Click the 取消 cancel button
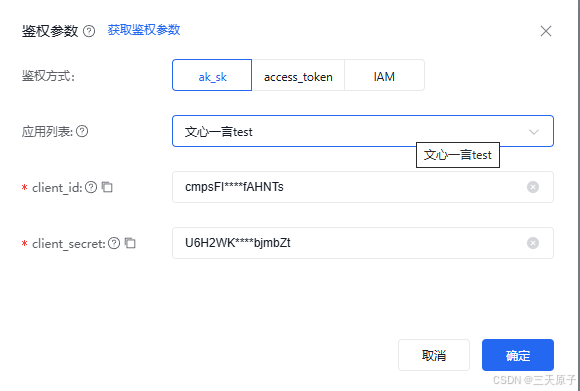580x391 pixels. coord(434,355)
